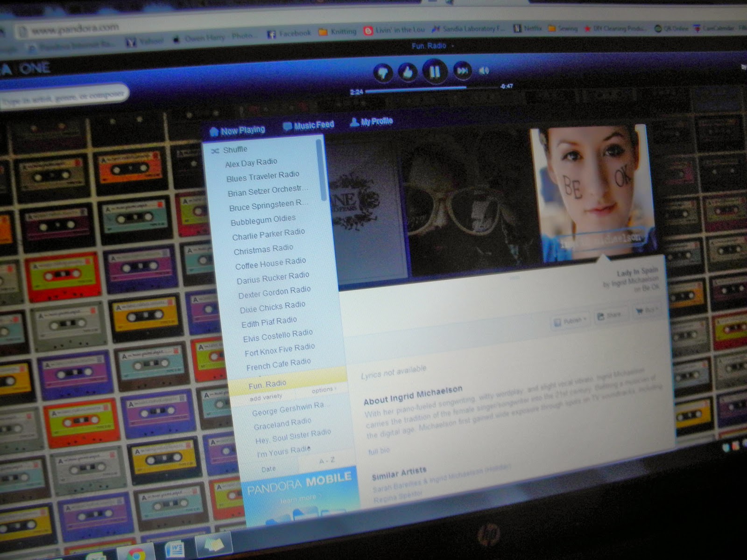Choose I'm Yours Radio station
The image size is (747, 560).
pos(283,451)
